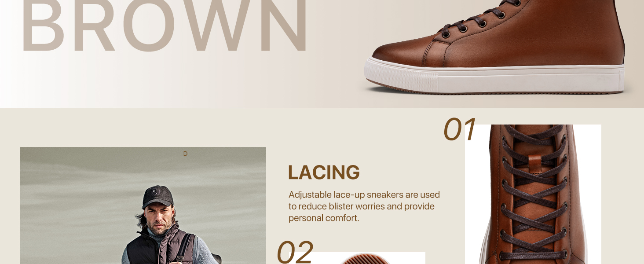Open the side-view brown high-top sneaker image
The height and width of the screenshot is (264, 644).
494,47
